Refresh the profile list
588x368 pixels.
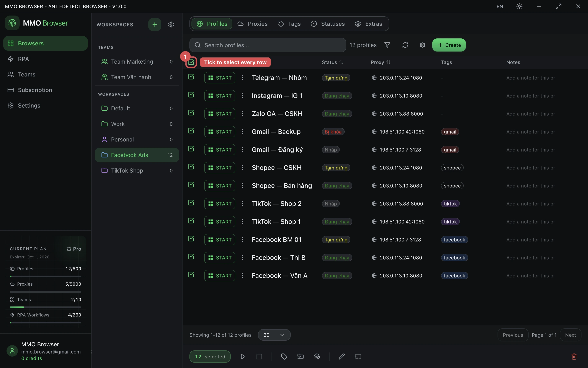point(405,45)
